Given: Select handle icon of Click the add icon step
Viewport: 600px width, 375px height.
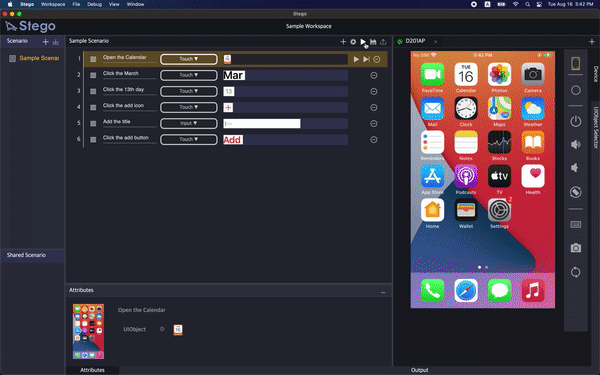Looking at the screenshot, I should [93, 108].
